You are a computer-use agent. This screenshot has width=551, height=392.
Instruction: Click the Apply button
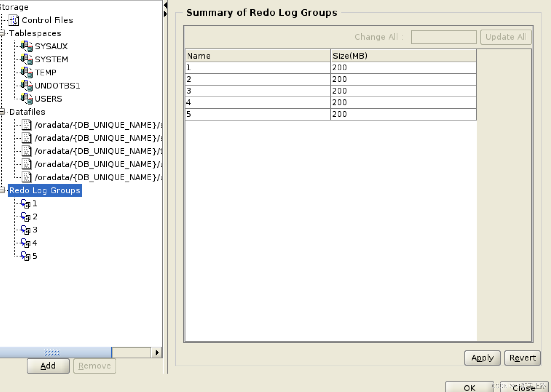click(x=482, y=358)
